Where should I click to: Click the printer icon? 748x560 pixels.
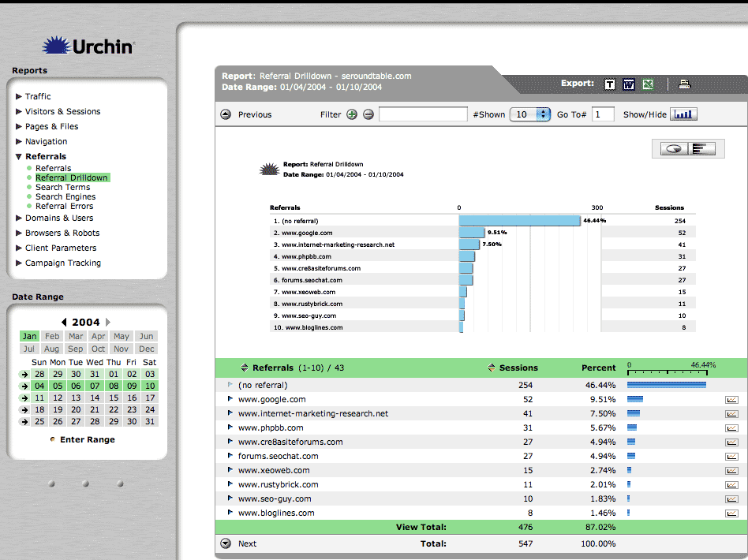point(685,84)
